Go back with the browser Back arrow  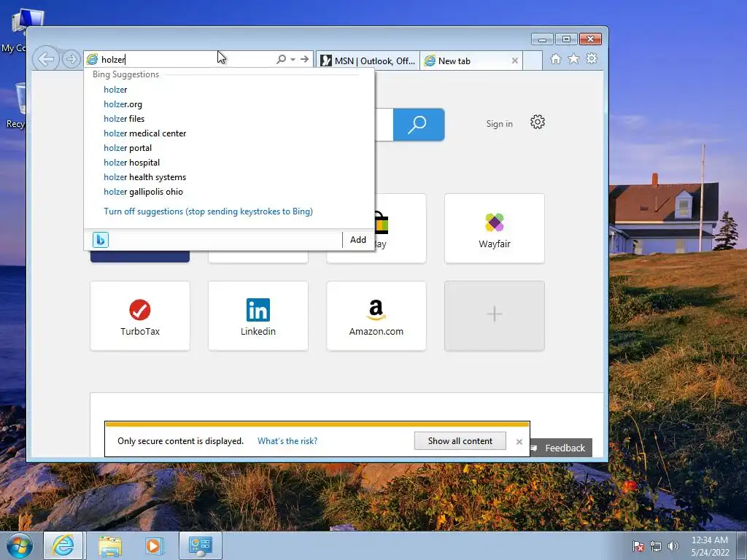(46, 60)
